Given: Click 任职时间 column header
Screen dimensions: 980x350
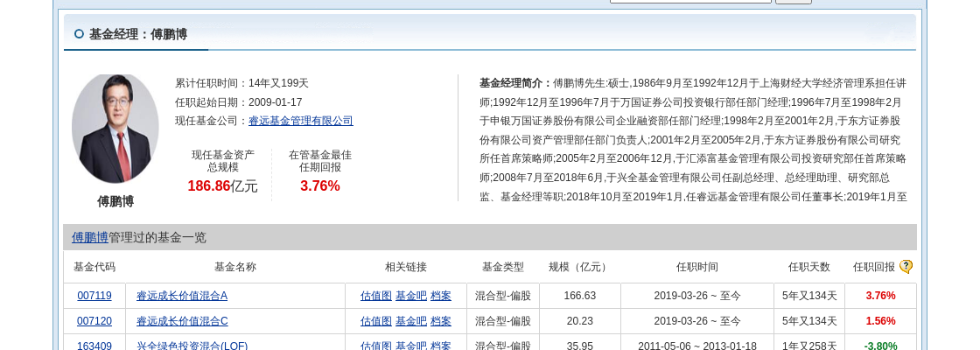Looking at the screenshot, I should click(696, 267).
